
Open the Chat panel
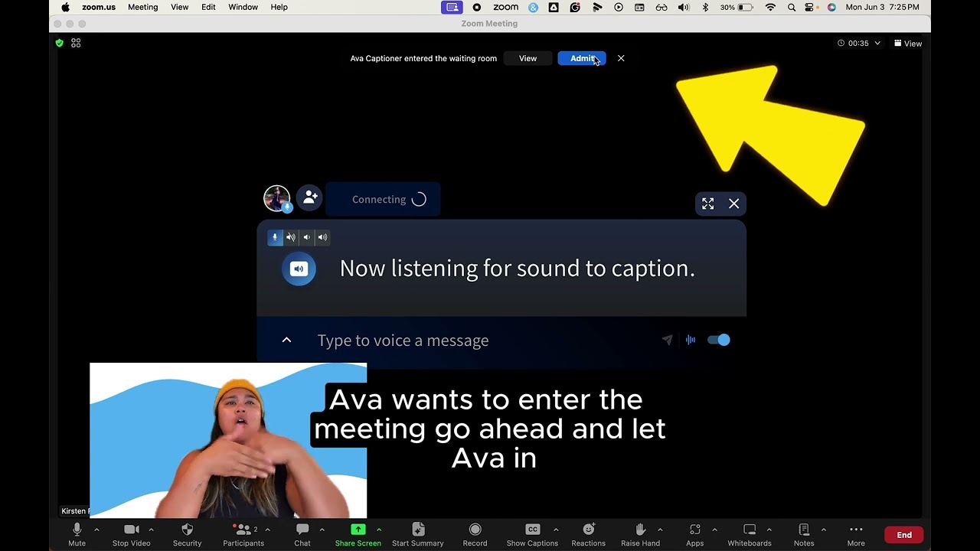coord(302,534)
